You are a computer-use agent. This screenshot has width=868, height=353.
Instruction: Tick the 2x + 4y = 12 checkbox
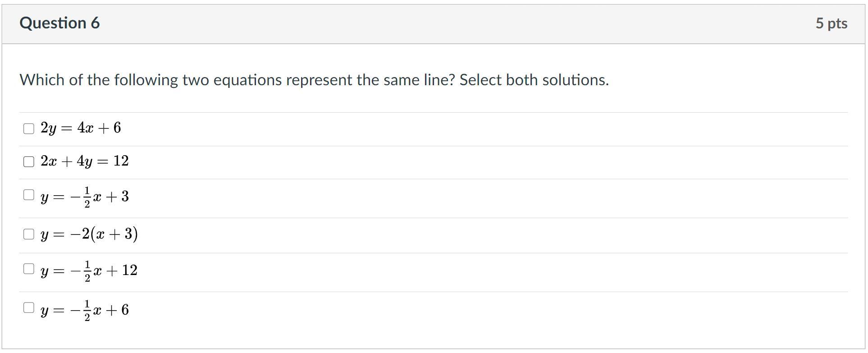click(x=28, y=161)
